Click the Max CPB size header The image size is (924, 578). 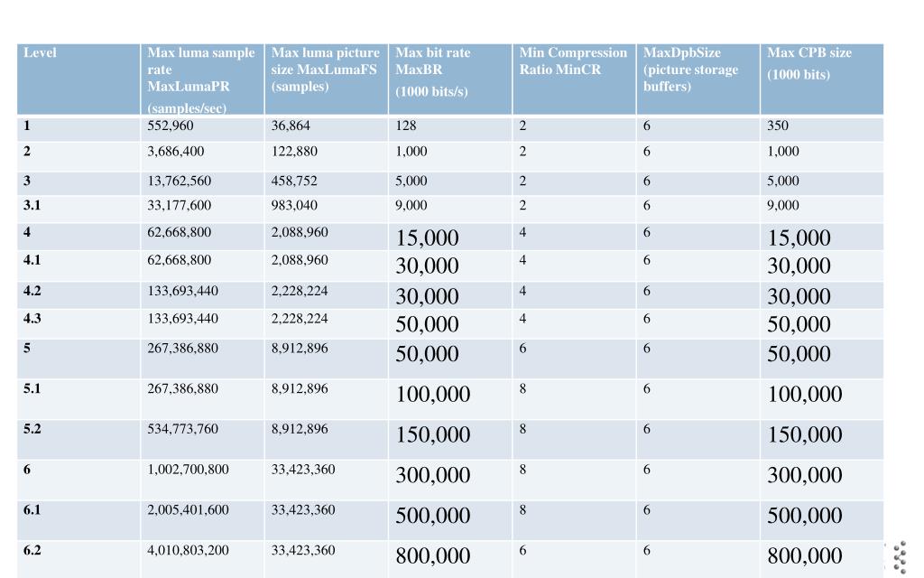click(x=822, y=79)
